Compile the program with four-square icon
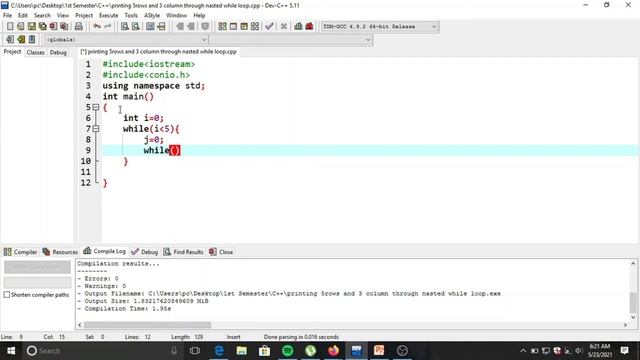The image size is (640, 360). point(222,27)
